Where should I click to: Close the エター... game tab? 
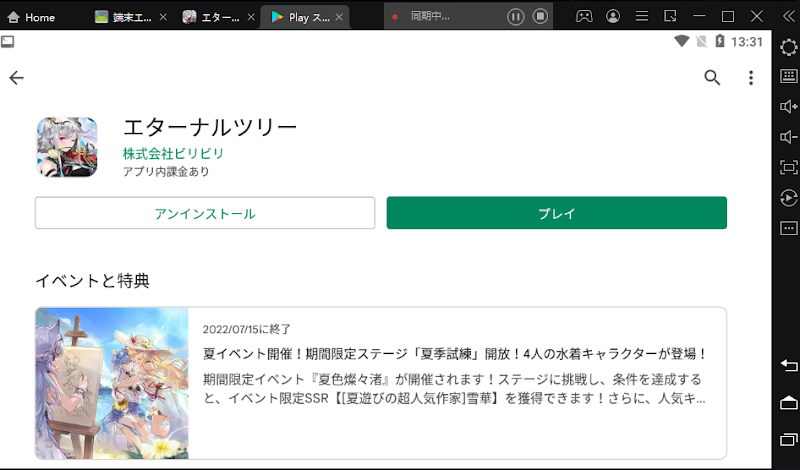pos(251,17)
